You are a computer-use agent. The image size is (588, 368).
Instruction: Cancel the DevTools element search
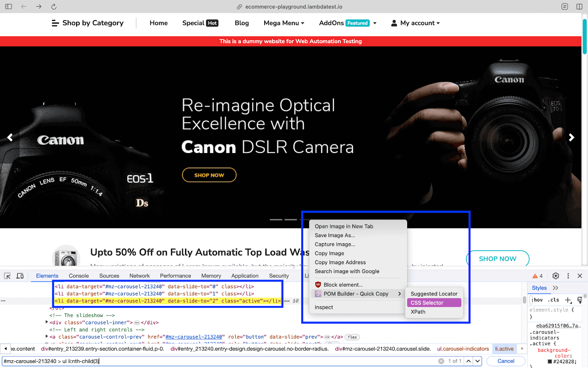[x=506, y=361]
